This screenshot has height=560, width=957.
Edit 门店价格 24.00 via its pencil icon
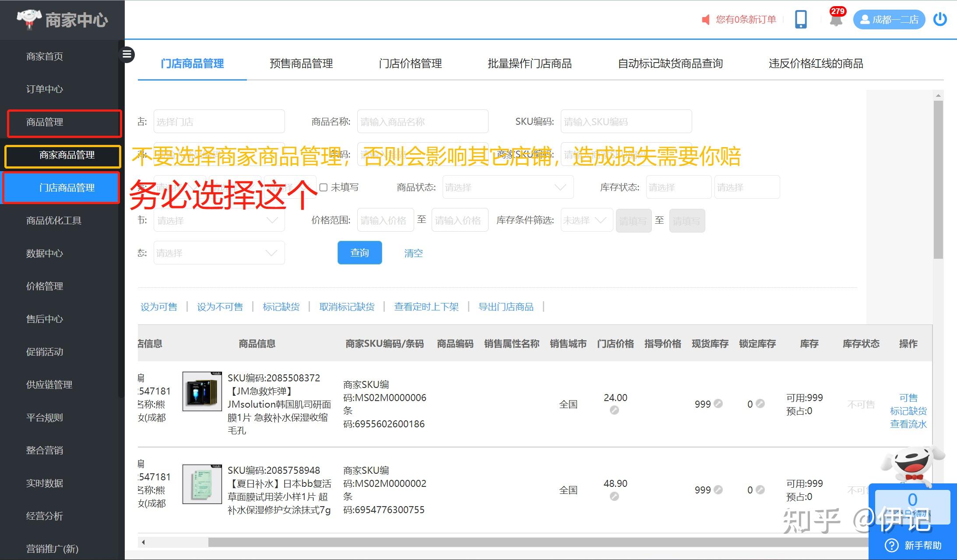click(x=615, y=411)
